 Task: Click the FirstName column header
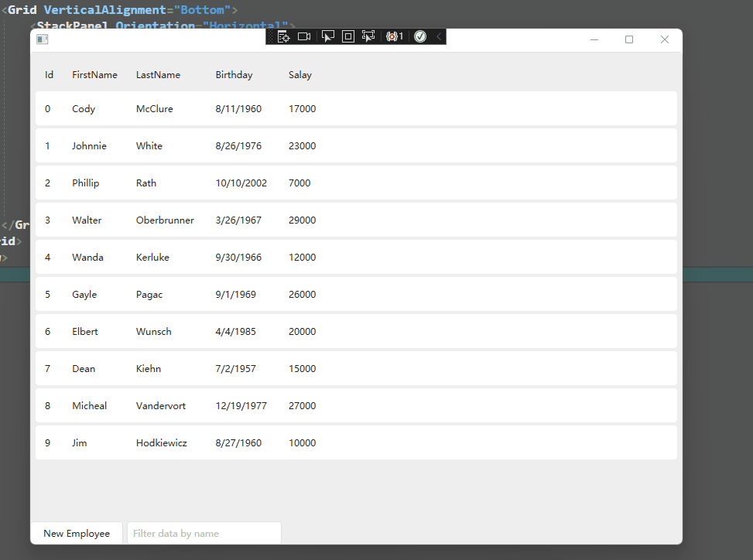click(94, 75)
